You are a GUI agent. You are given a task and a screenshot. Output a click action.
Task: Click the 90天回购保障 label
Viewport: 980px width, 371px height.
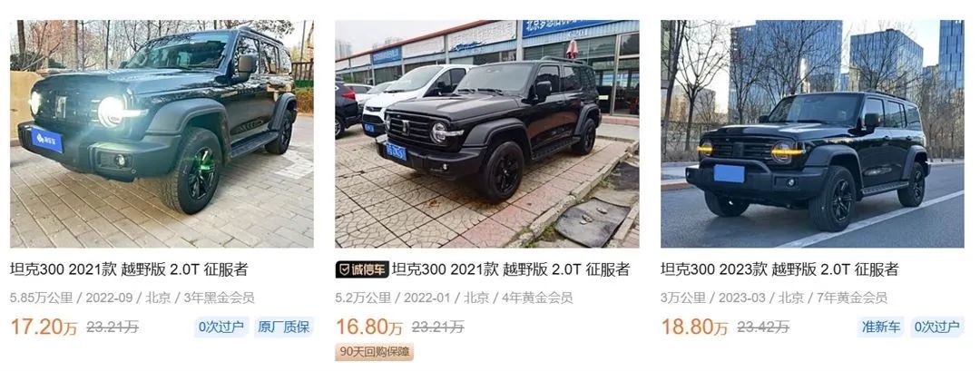click(x=375, y=352)
